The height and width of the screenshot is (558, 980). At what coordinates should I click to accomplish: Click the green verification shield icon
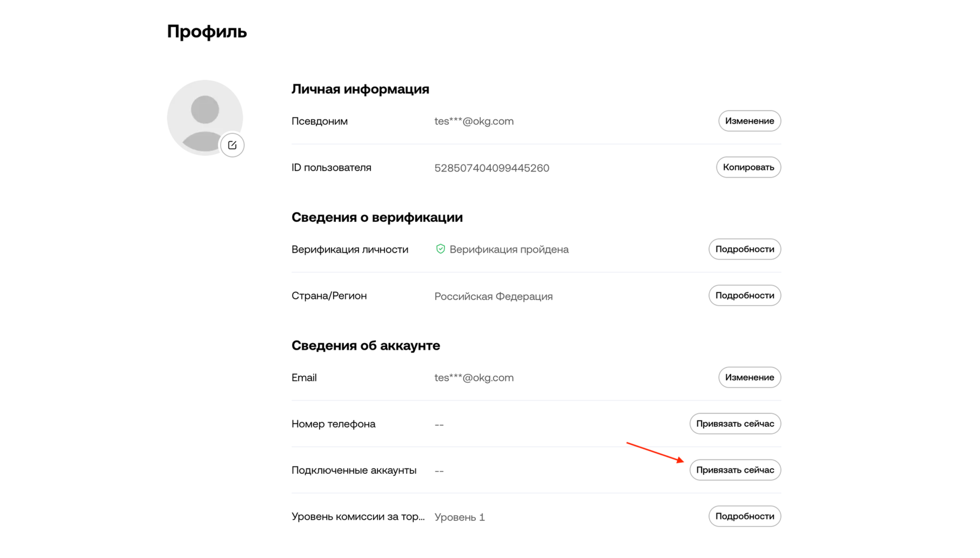440,249
